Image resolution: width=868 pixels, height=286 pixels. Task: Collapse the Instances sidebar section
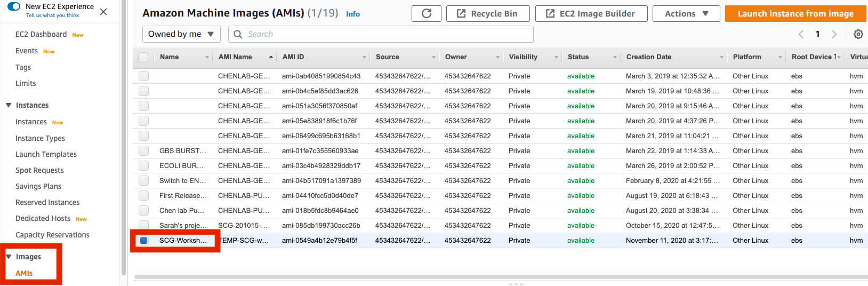click(x=9, y=105)
